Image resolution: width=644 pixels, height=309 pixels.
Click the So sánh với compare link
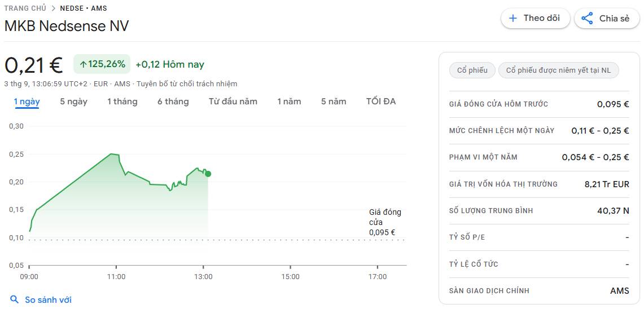coord(48,300)
